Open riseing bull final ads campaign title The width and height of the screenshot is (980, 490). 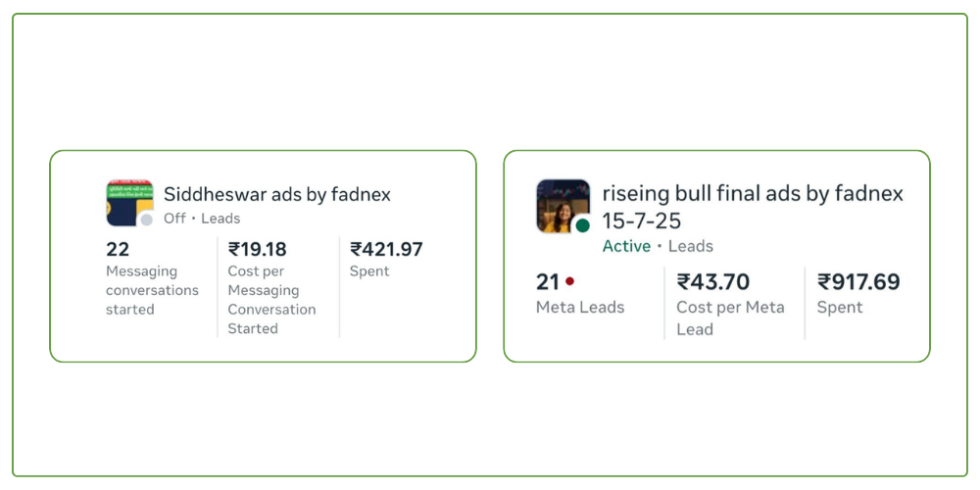752,194
